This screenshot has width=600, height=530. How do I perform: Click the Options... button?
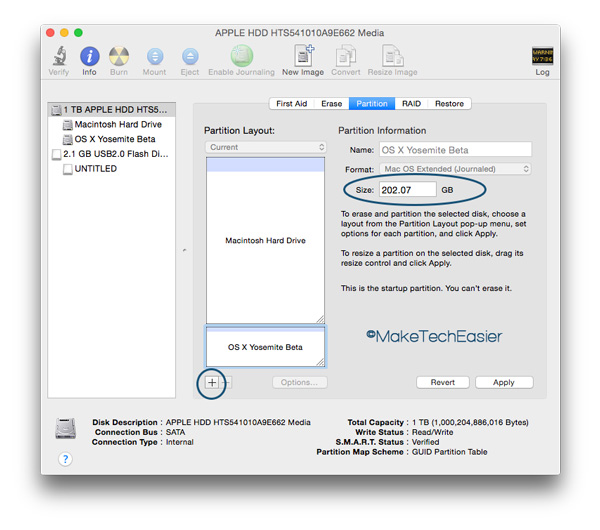click(300, 382)
